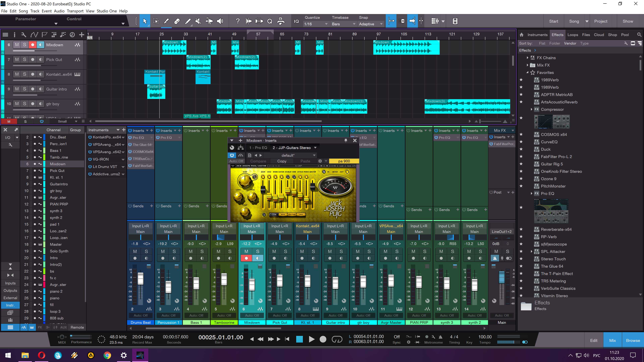This screenshot has width=644, height=362.
Task: Click the Browse button
Action: coord(633,340)
